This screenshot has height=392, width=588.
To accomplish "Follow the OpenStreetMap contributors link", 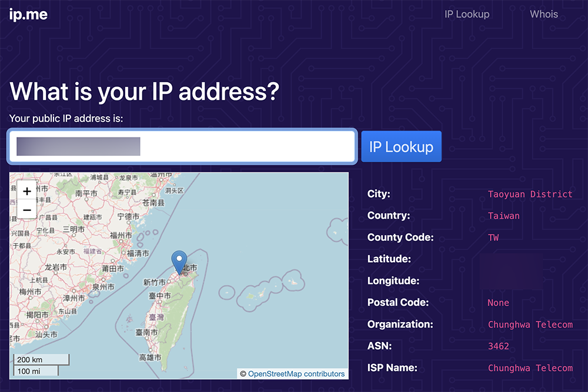I will [297, 374].
